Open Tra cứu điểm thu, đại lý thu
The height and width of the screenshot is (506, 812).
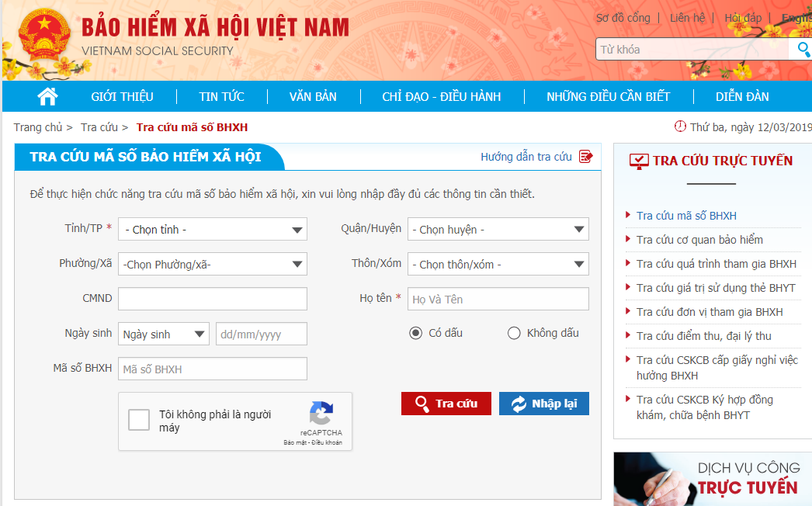(704, 336)
